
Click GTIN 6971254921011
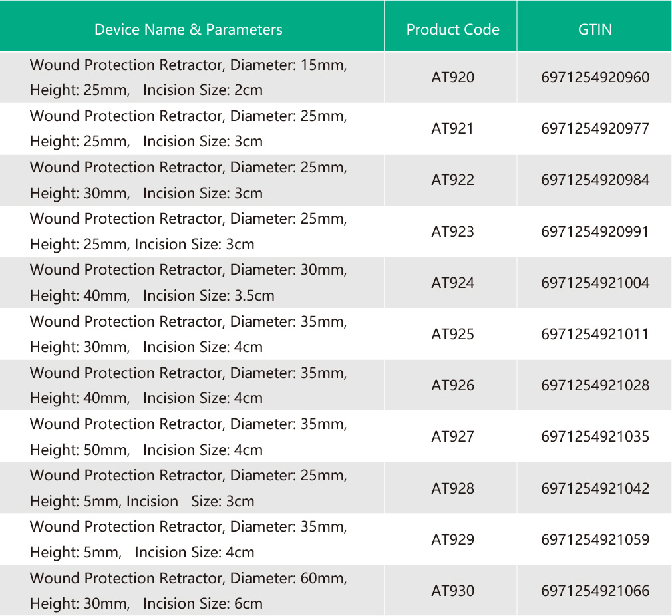point(595,334)
